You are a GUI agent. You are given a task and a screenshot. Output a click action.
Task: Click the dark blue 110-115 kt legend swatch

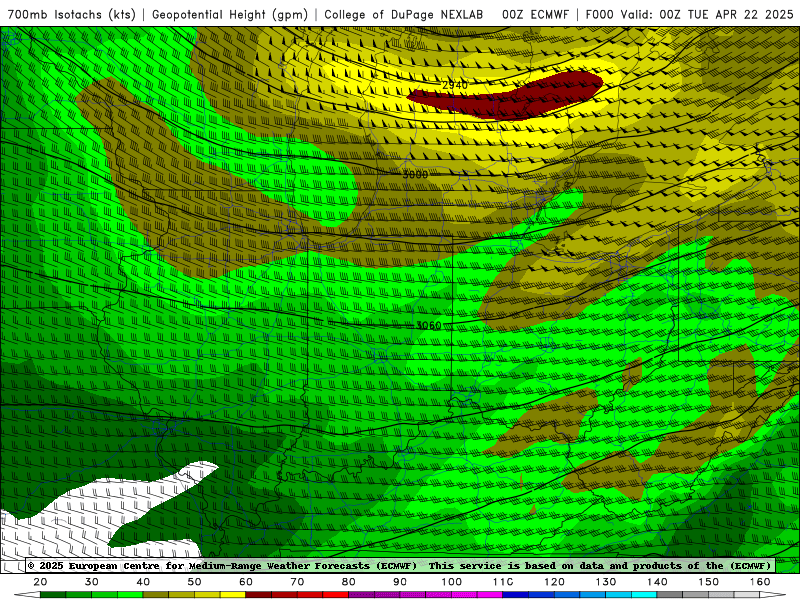click(x=515, y=595)
